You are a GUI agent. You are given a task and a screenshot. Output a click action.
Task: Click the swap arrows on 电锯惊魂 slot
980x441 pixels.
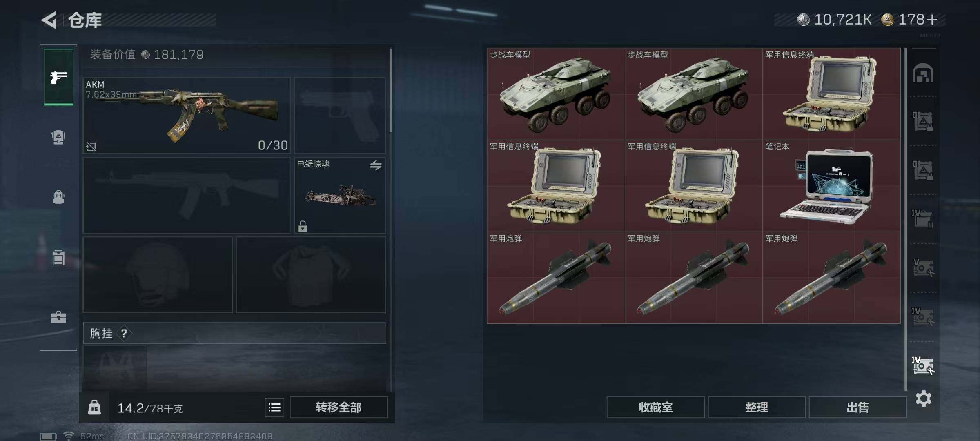coord(376,165)
